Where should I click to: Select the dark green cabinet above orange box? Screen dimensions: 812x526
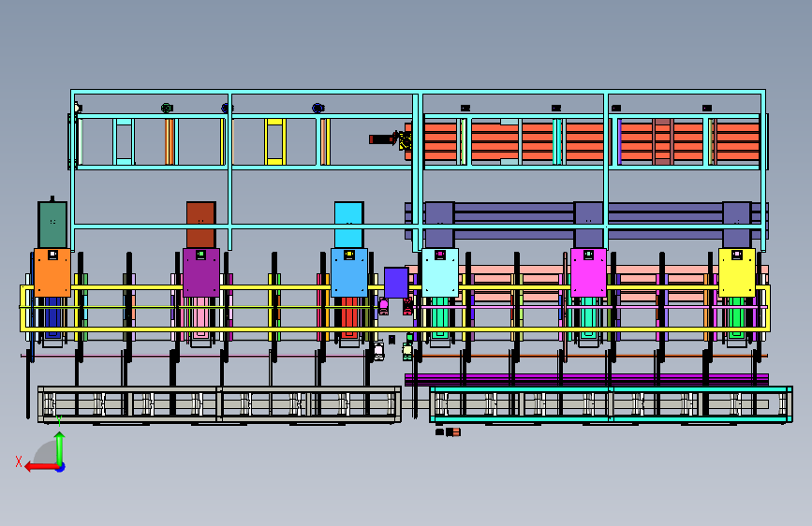(52, 226)
